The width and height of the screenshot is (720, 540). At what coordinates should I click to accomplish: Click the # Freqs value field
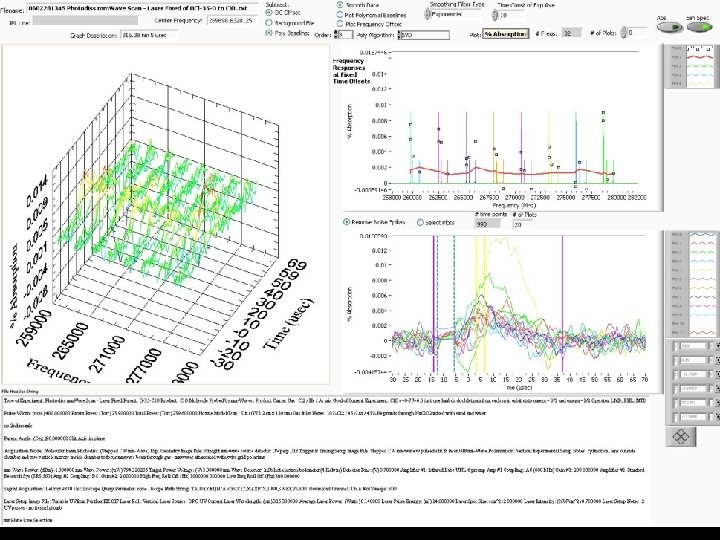point(571,33)
